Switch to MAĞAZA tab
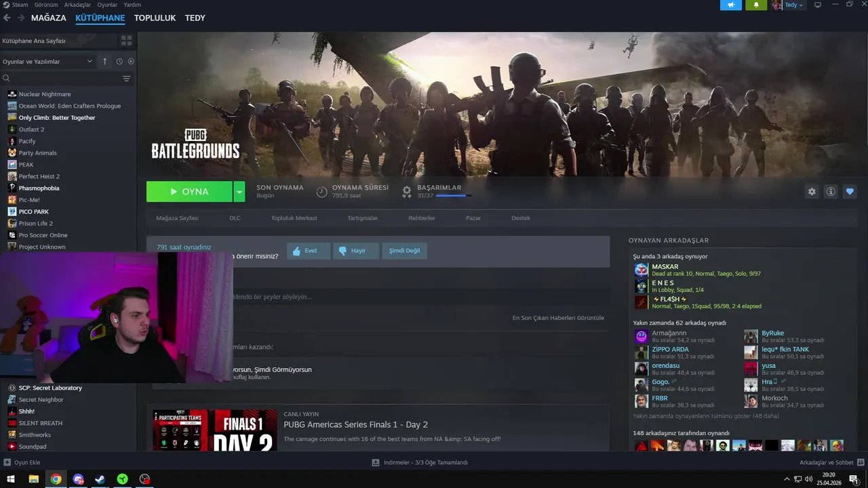 (49, 18)
